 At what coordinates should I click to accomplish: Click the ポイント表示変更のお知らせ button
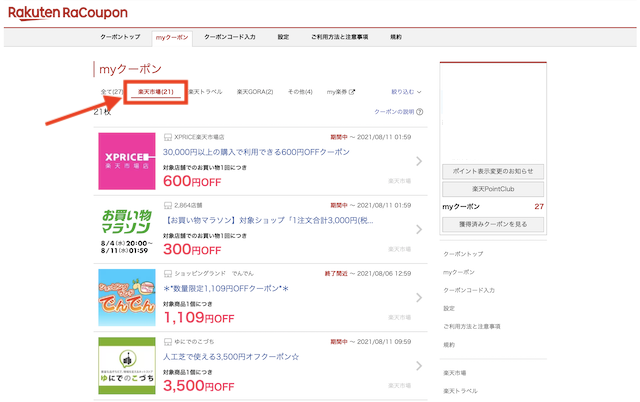493,171
